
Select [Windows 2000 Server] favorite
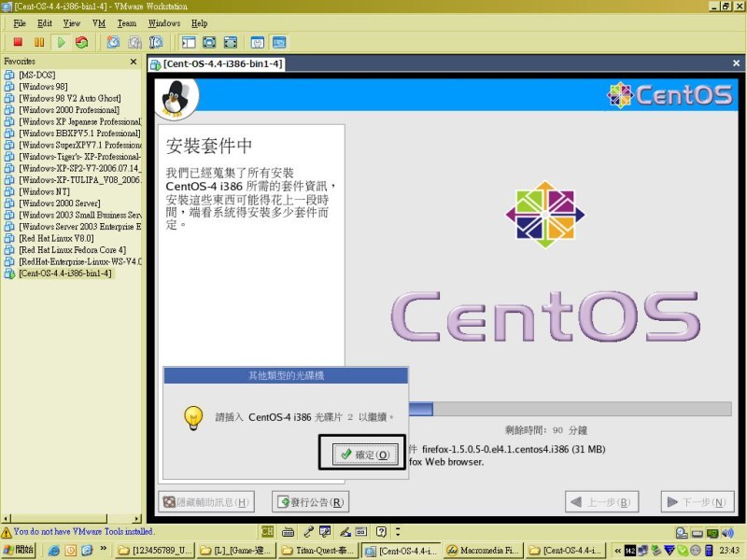pyautogui.click(x=60, y=203)
